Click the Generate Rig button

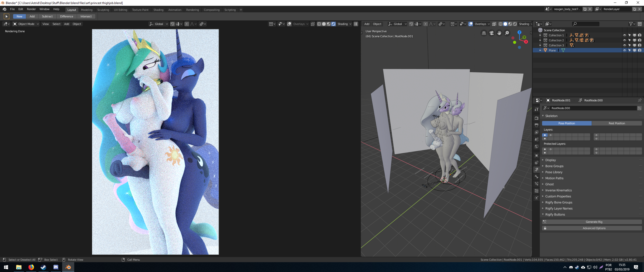point(594,222)
